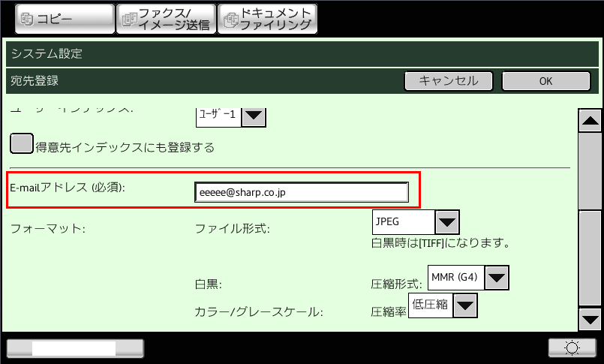Open the 低圧縮 compression ratio dropdown

coord(443,305)
